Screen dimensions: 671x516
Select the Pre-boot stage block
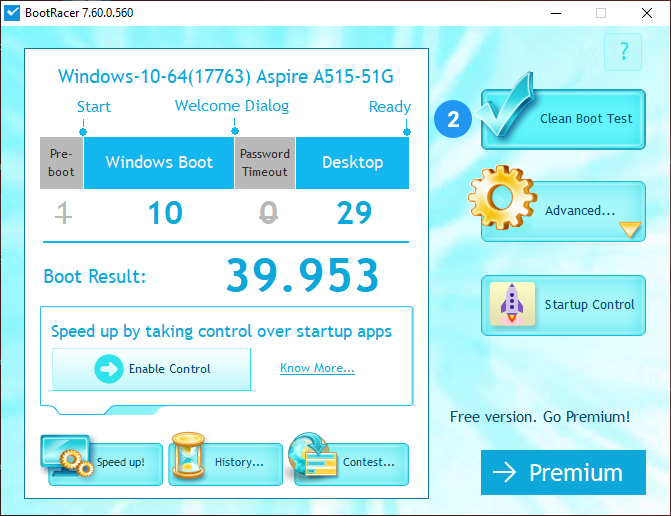[61, 163]
